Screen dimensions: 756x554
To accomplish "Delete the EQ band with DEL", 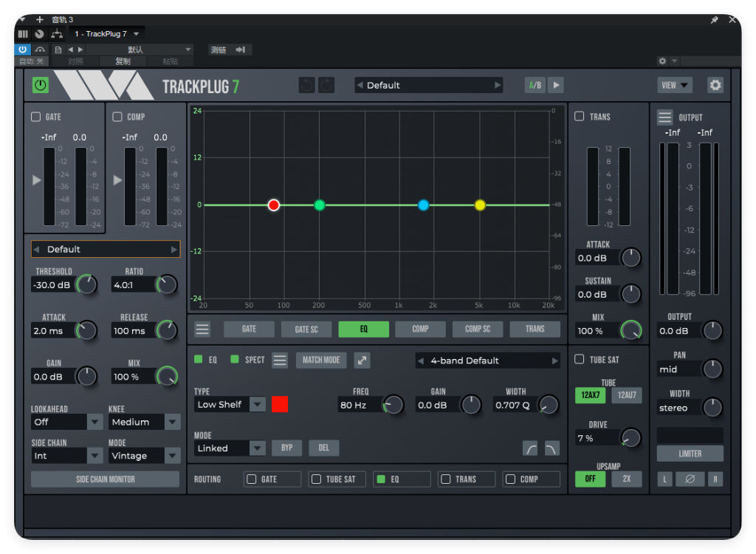I will tap(323, 448).
